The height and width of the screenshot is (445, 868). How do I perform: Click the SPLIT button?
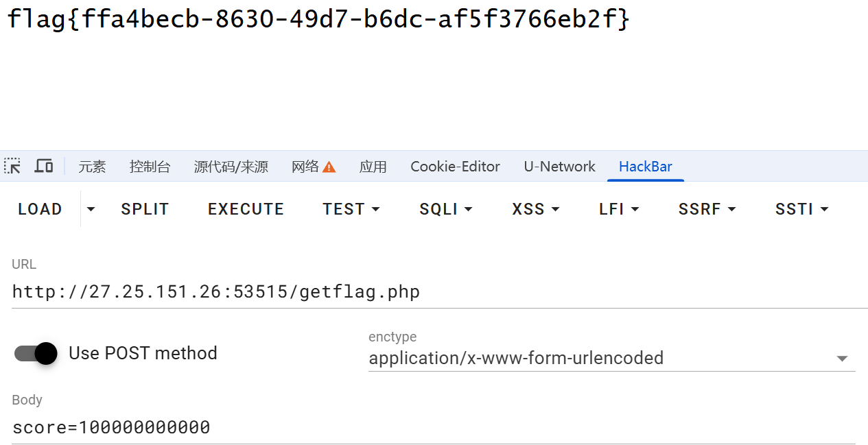(145, 209)
